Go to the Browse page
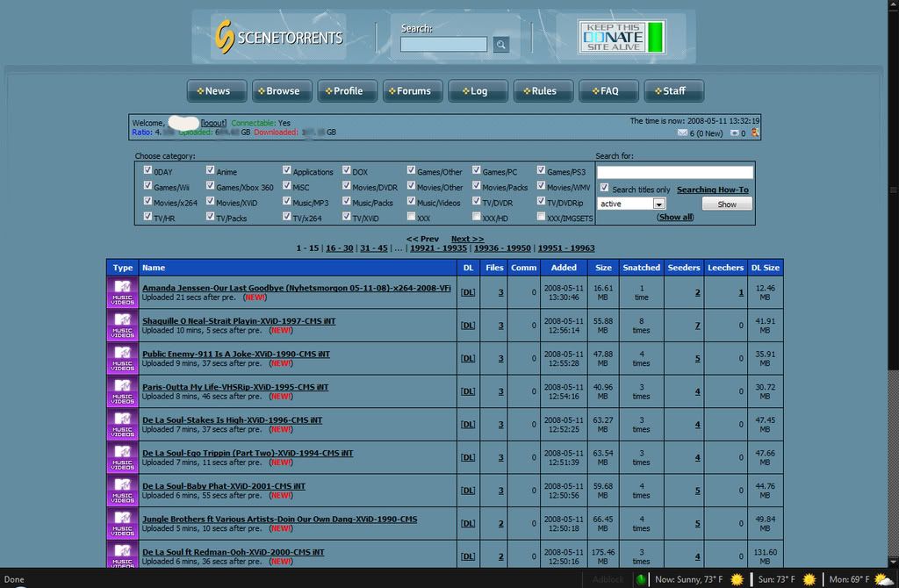899x588 pixels. point(282,91)
